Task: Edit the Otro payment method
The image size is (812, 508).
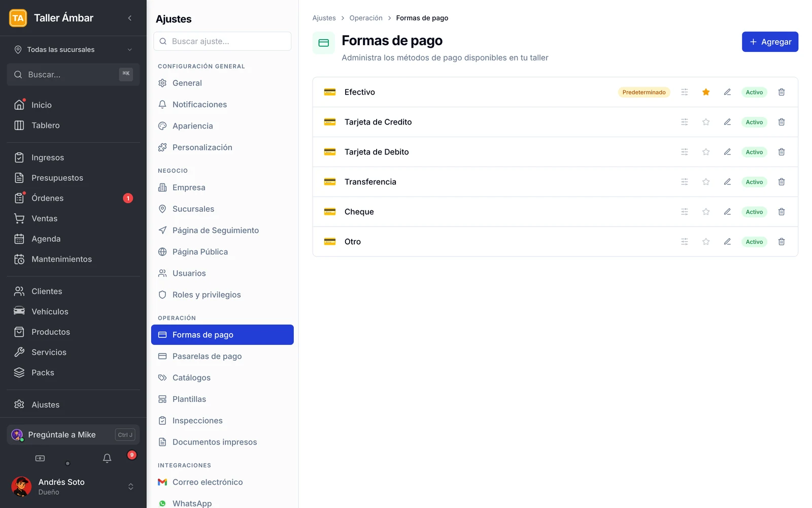Action: 727,242
